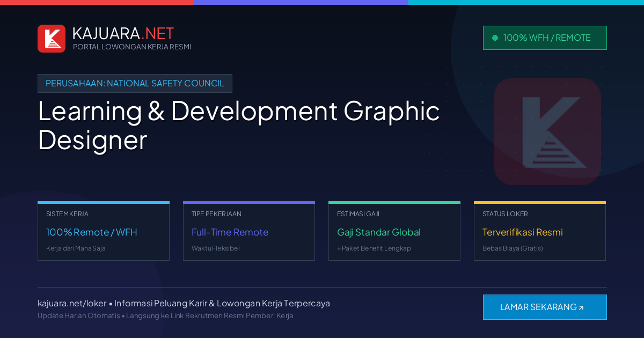Click the 'Bebas Biaya (Gratis)' text

point(513,248)
